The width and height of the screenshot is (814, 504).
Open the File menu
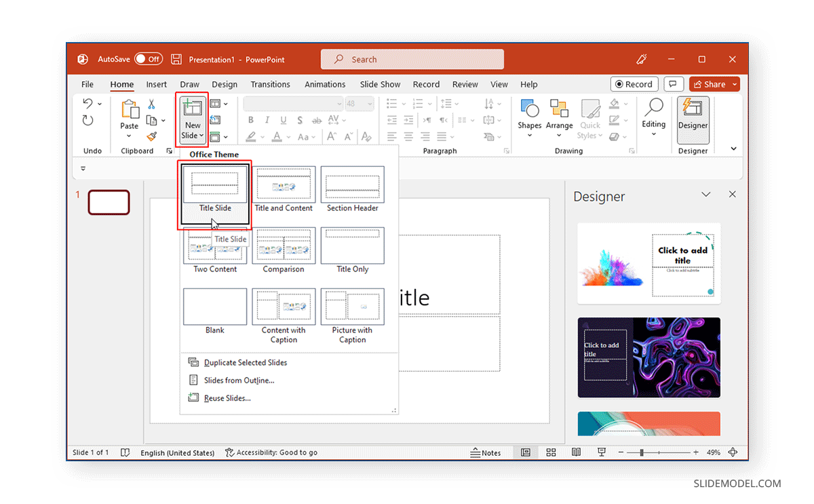87,84
